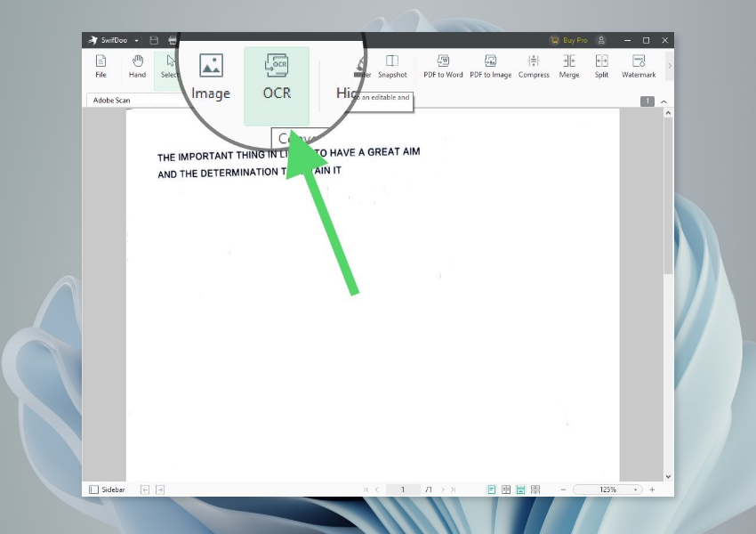Image resolution: width=756 pixels, height=534 pixels.
Task: Launch PDF to Word conversion
Action: [443, 66]
